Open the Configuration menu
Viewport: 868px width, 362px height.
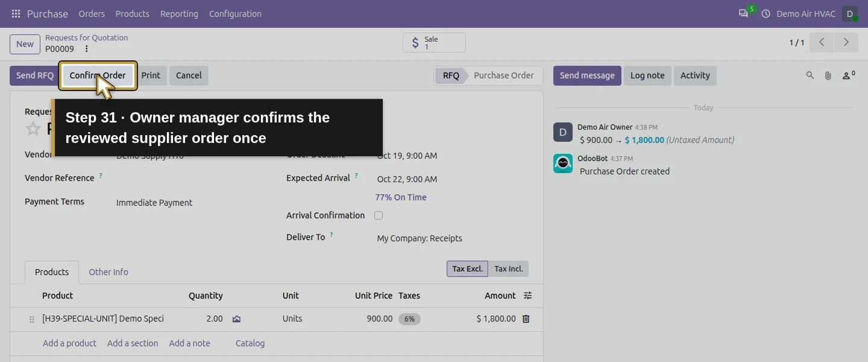[235, 13]
